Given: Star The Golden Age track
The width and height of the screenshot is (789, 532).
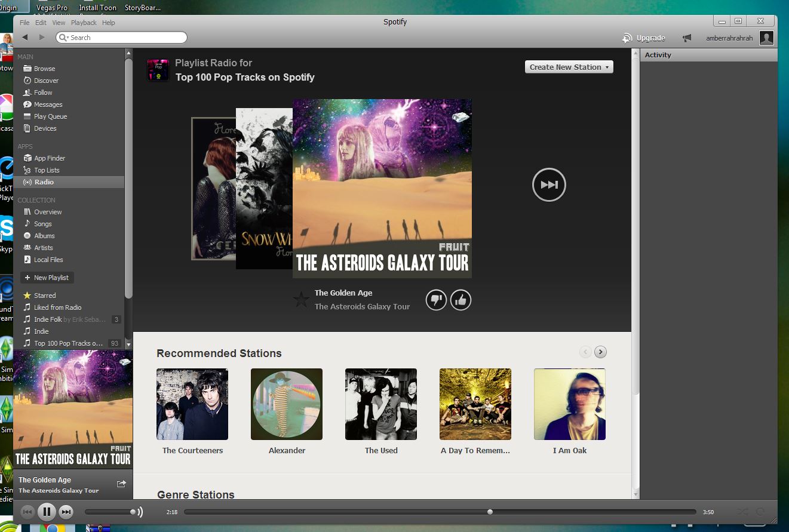Looking at the screenshot, I should point(302,300).
